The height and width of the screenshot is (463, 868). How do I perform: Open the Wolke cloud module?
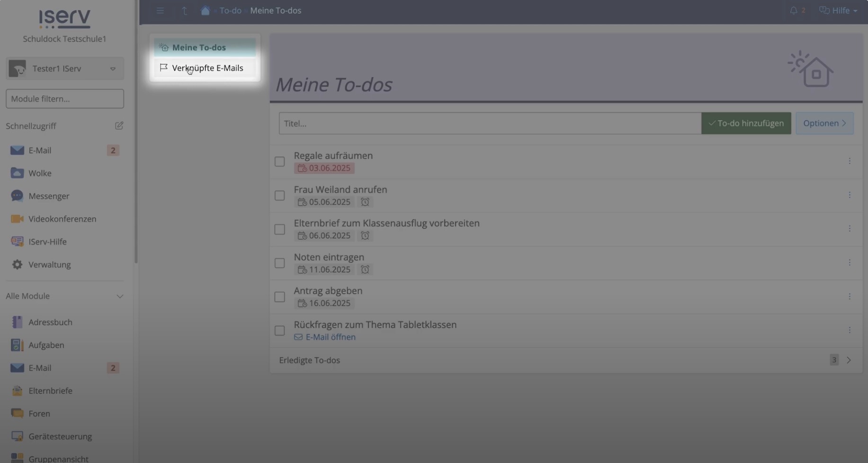[x=40, y=173]
